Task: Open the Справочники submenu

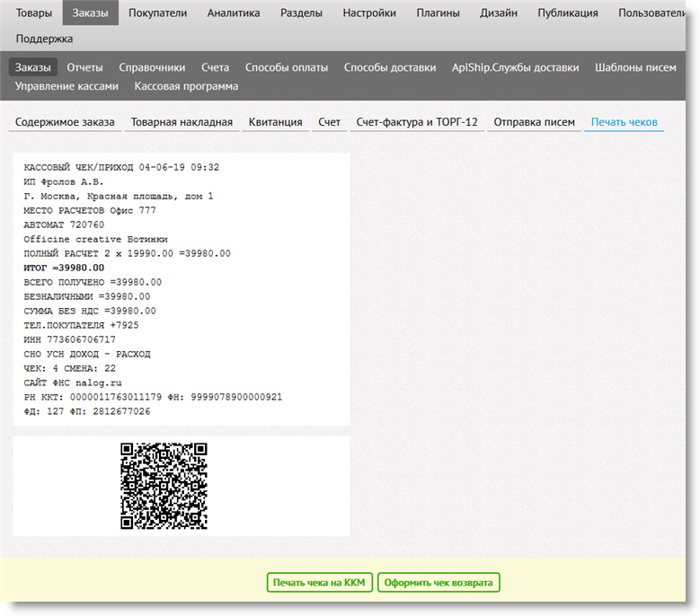Action: [x=152, y=67]
